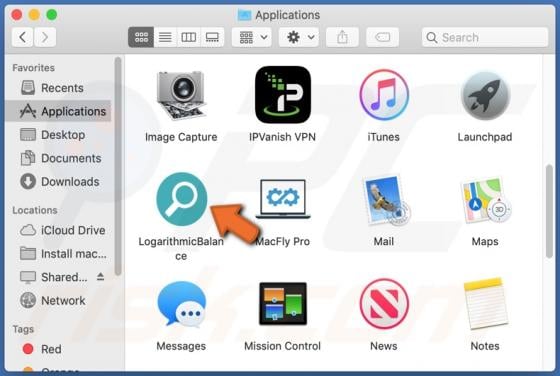The height and width of the screenshot is (376, 560).
Task: Click the 'LogarithmicBalance' file name label
Action: (x=181, y=249)
